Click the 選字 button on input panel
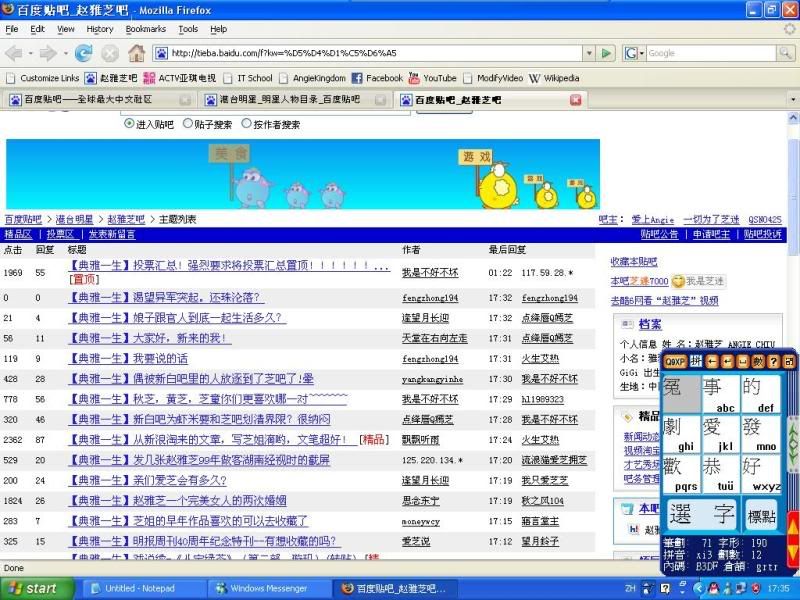This screenshot has width=800, height=600. click(702, 514)
